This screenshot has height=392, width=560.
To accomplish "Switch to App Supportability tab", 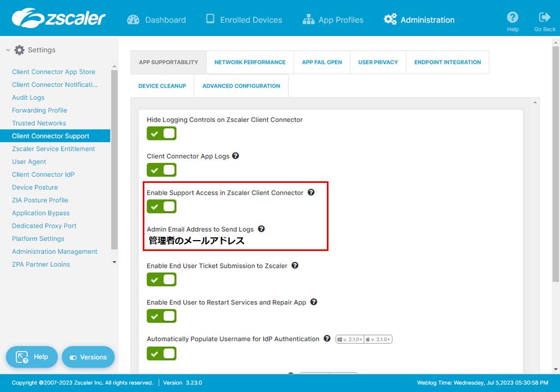I will click(168, 62).
